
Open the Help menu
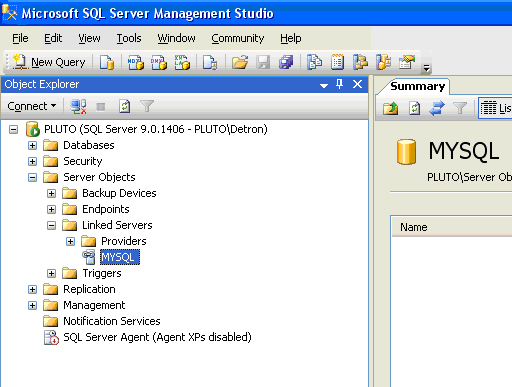[291, 38]
